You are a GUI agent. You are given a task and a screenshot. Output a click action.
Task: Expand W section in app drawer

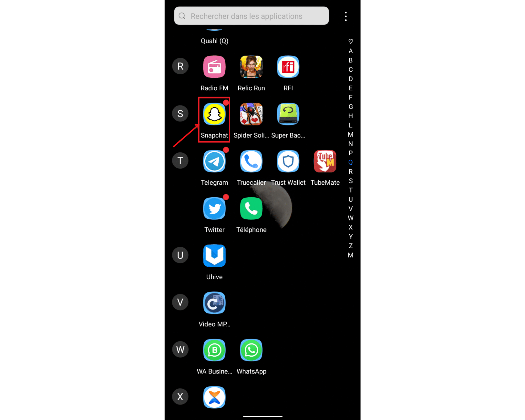[180, 349]
